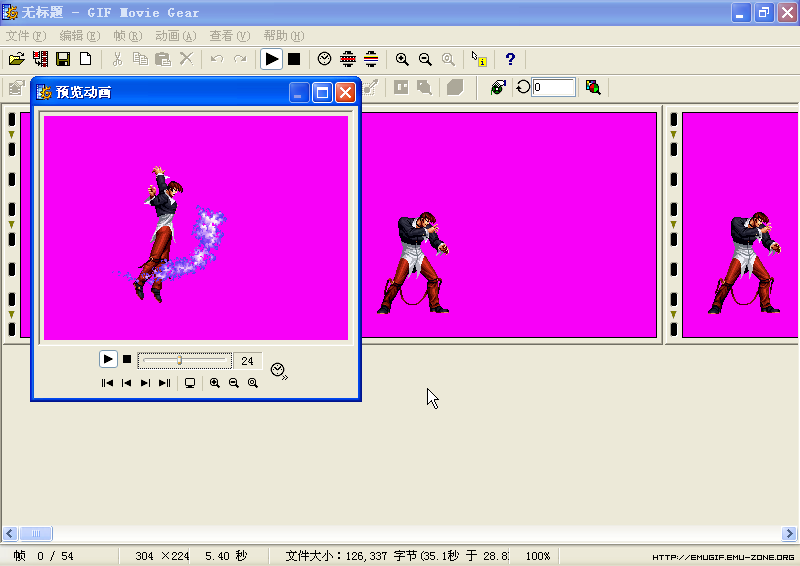
Task: Click the preview timing clock icon
Action: pyautogui.click(x=279, y=371)
